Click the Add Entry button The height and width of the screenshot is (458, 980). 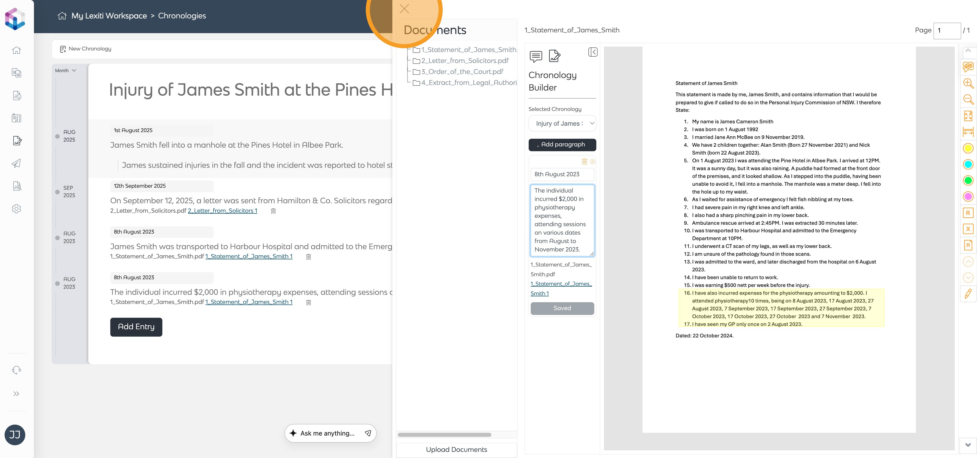click(136, 327)
